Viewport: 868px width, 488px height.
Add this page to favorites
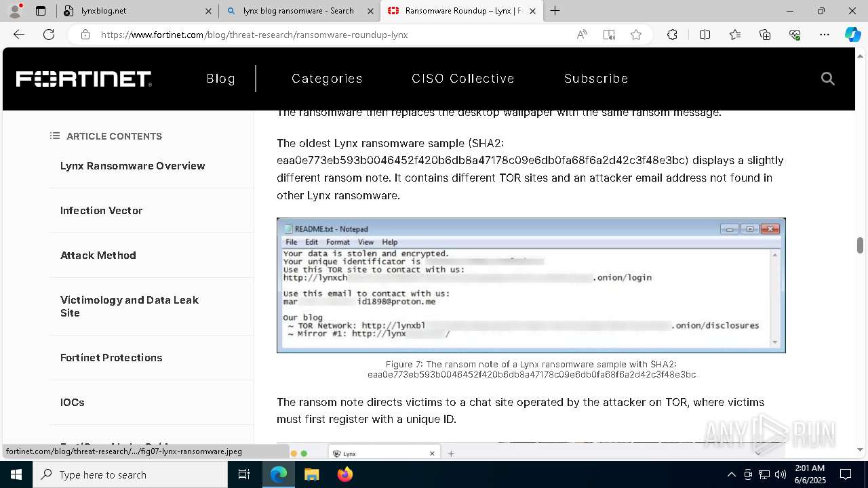(x=636, y=35)
